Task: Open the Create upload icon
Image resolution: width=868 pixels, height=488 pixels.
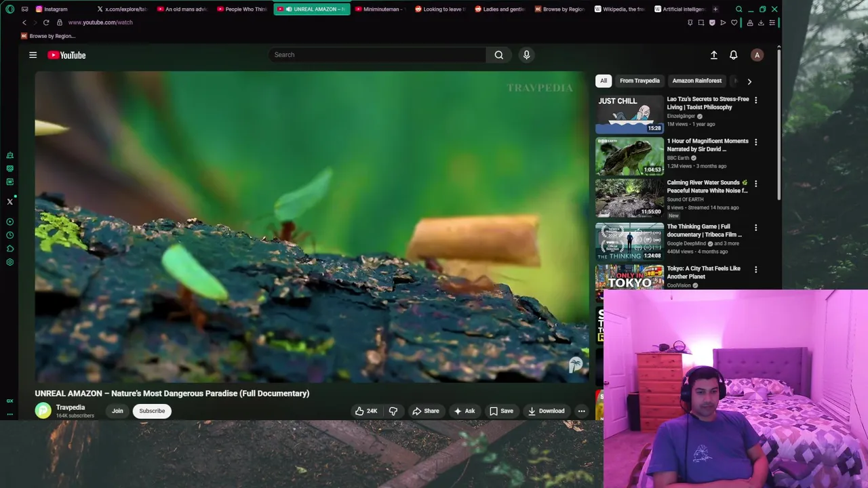Action: (713, 55)
